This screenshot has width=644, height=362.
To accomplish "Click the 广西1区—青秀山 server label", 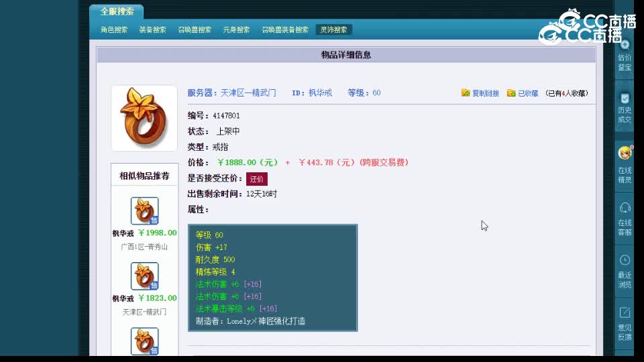I will pos(144,247).
